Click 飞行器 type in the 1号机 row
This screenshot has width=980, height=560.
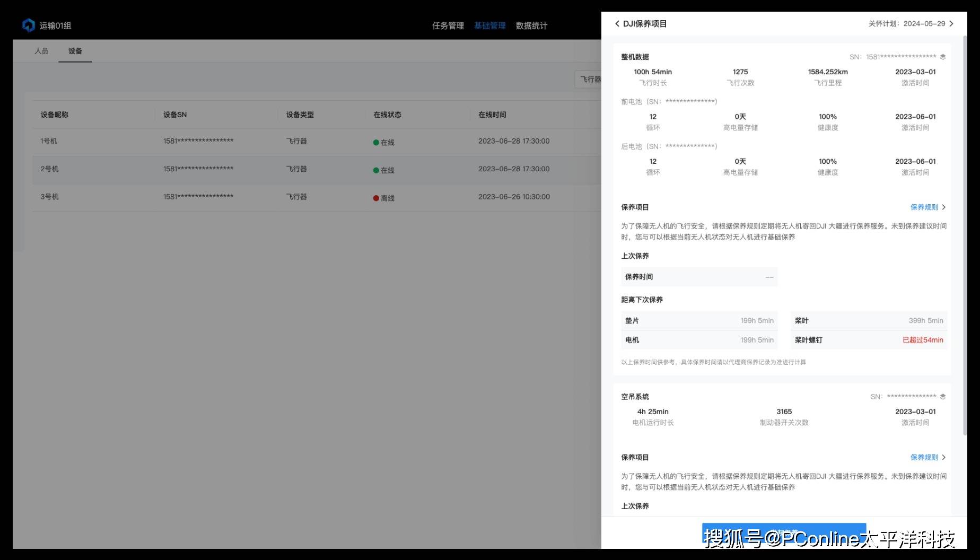[296, 141]
